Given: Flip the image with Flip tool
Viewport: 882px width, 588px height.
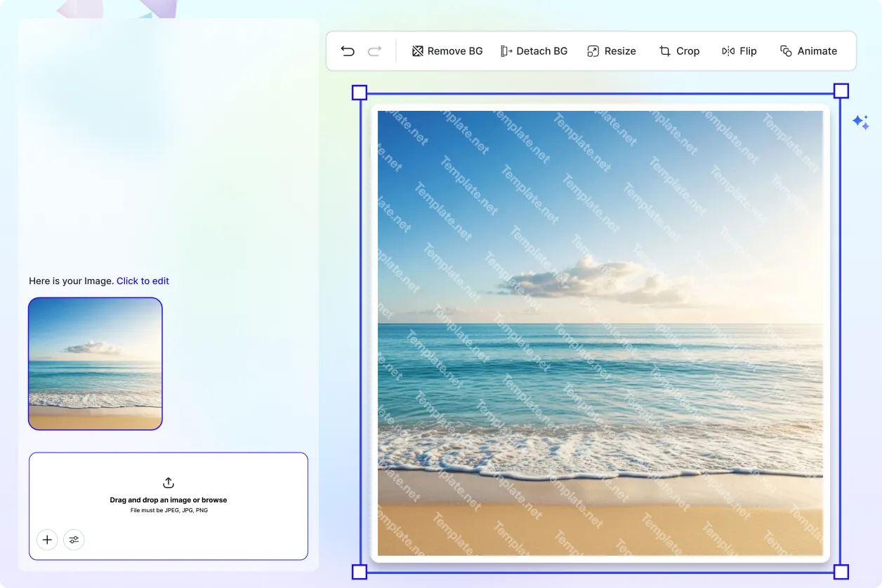Looking at the screenshot, I should 739,51.
